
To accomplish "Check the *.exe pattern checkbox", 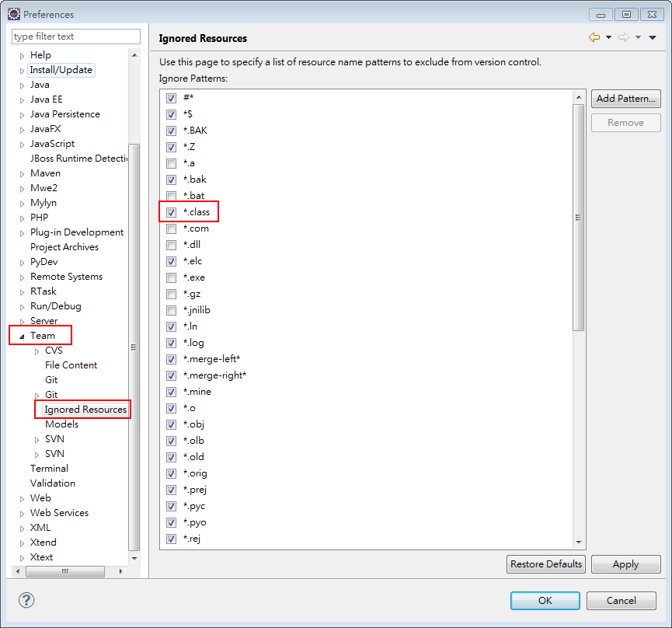I will pos(171,277).
